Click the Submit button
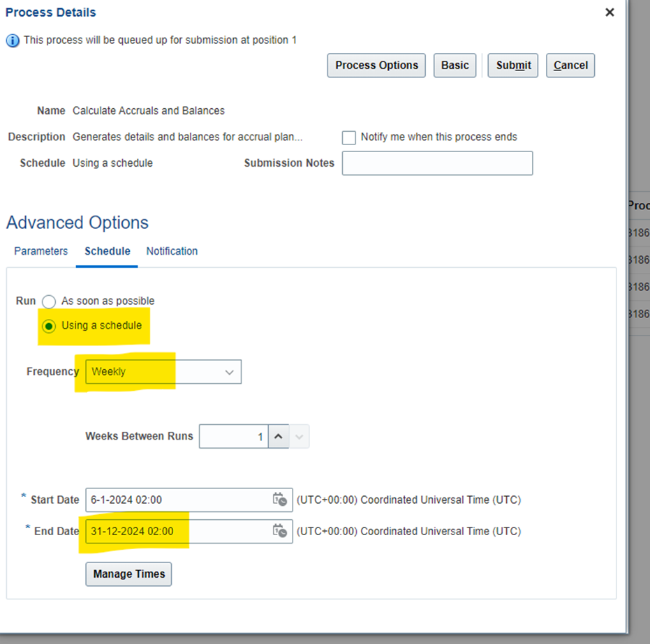Image resolution: width=650 pixels, height=644 pixels. tap(512, 65)
